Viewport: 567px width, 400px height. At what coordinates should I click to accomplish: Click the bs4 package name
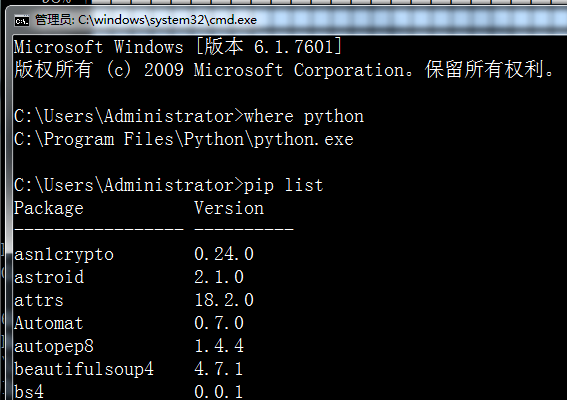(x=29, y=392)
